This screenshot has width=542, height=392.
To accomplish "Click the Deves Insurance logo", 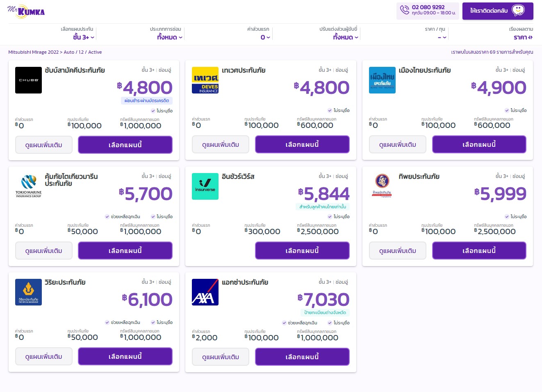I will click(x=205, y=80).
